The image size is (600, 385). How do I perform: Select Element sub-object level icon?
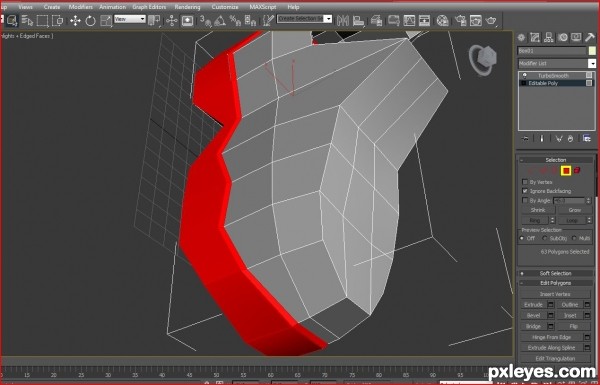point(577,170)
